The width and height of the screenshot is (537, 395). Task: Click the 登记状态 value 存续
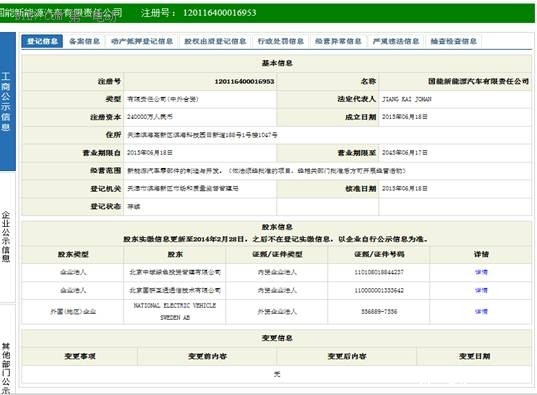(x=134, y=207)
